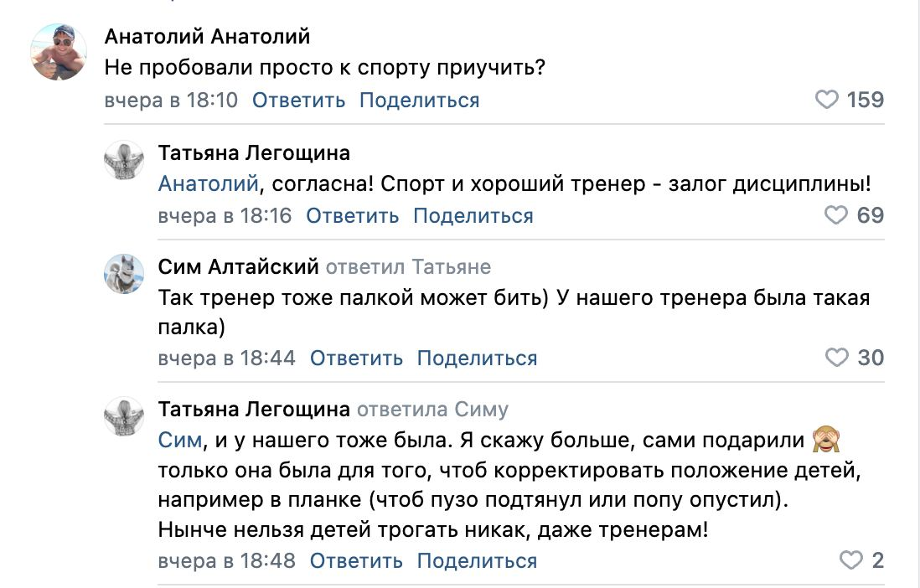Viewport: 920px width, 588px height.
Task: Open Сим Алтайский's husky avatar
Action: point(124,273)
